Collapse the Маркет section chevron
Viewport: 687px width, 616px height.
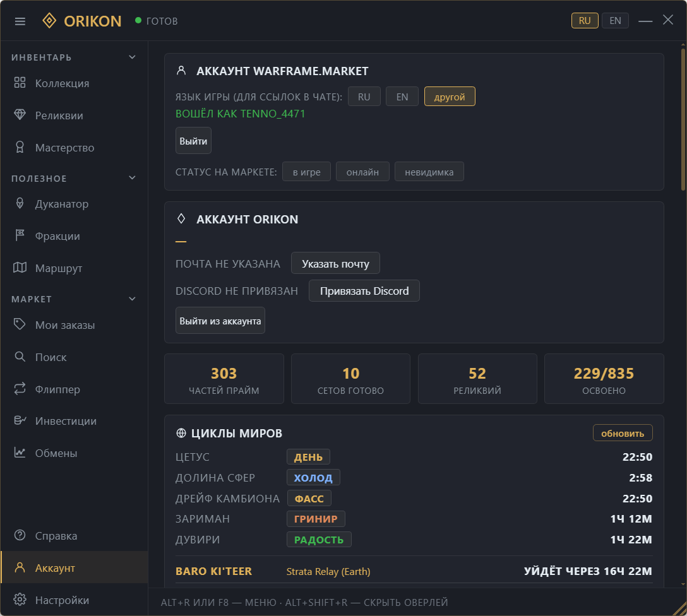point(133,299)
